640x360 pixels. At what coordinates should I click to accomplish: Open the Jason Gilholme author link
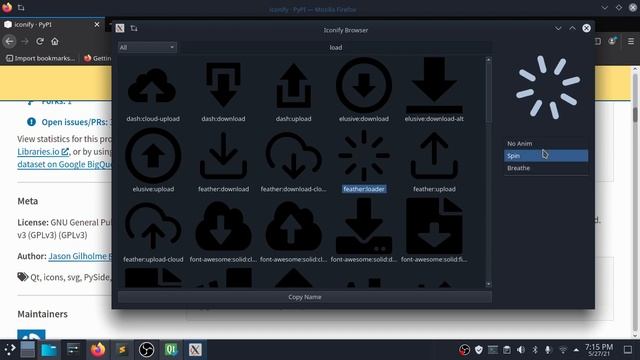pyautogui.click(x=80, y=256)
